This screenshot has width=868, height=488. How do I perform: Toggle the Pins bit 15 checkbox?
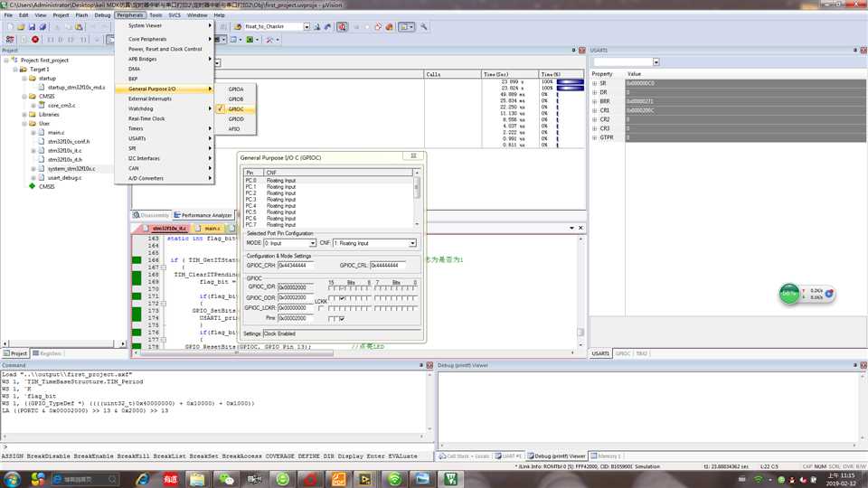[331, 319]
